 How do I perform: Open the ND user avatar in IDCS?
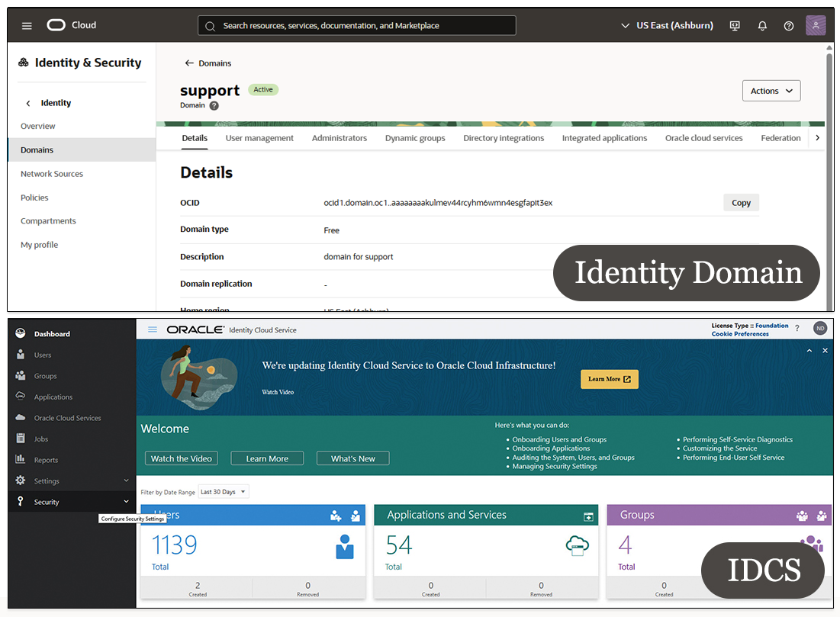(x=820, y=328)
